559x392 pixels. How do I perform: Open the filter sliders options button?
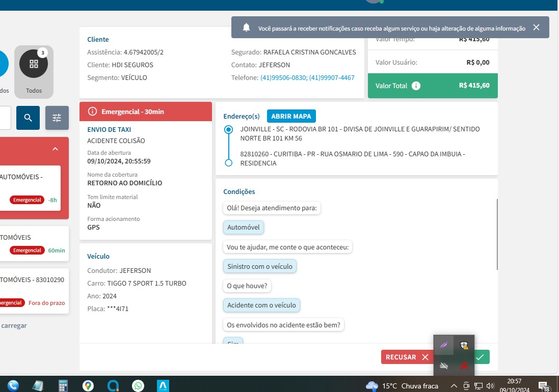pyautogui.click(x=57, y=118)
